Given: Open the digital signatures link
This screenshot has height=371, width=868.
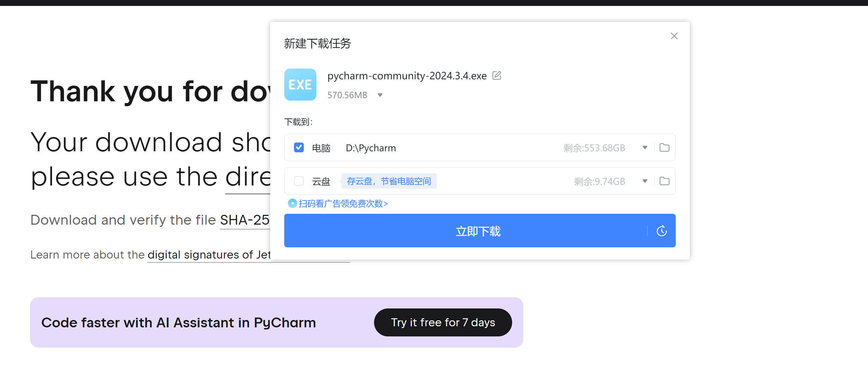Looking at the screenshot, I should (x=209, y=255).
